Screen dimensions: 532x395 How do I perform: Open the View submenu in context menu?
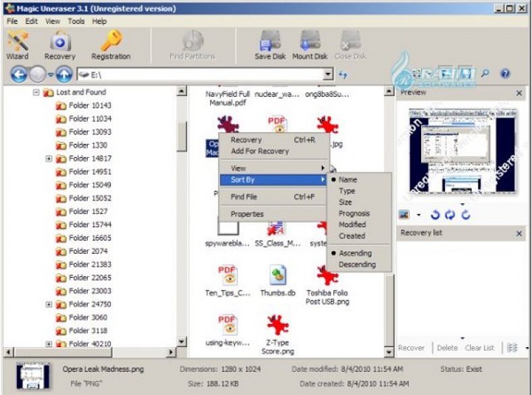pyautogui.click(x=273, y=168)
